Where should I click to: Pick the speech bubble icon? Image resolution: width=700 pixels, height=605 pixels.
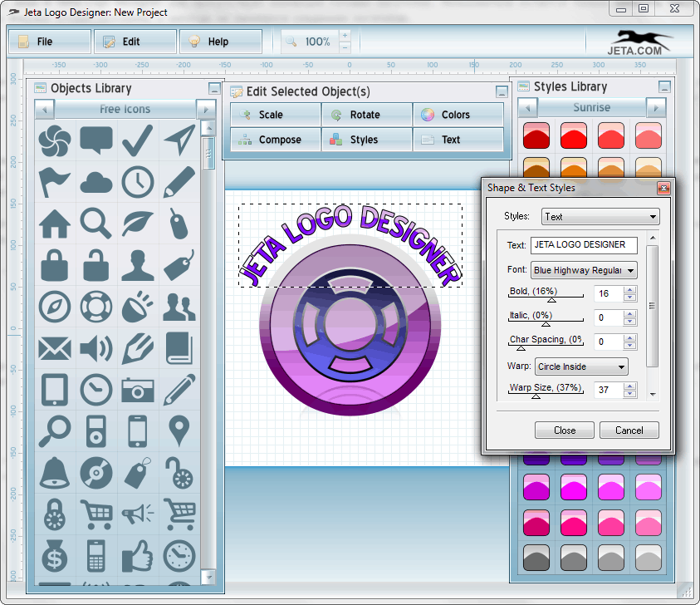[96, 140]
